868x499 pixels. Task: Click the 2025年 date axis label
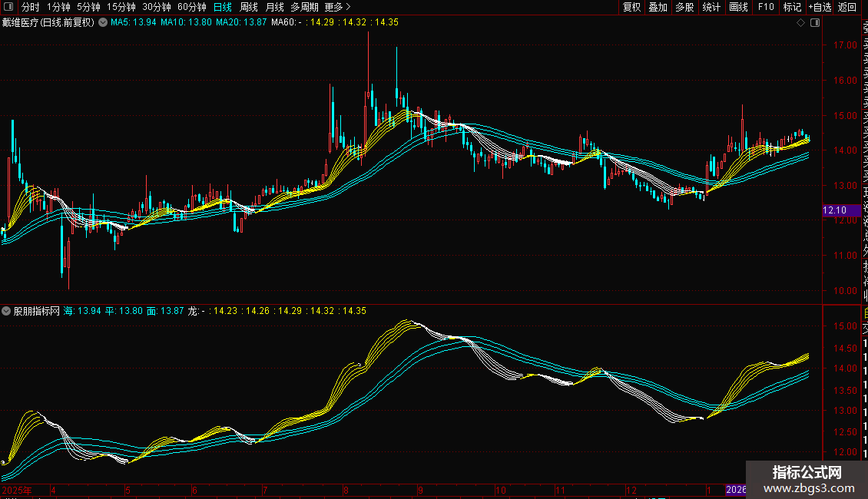click(x=17, y=490)
